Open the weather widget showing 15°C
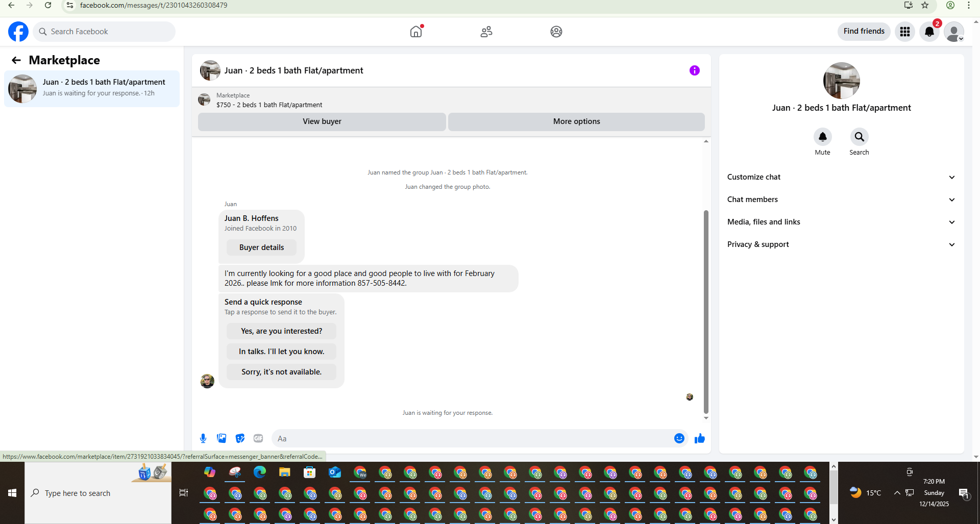The width and height of the screenshot is (980, 524). (x=866, y=493)
